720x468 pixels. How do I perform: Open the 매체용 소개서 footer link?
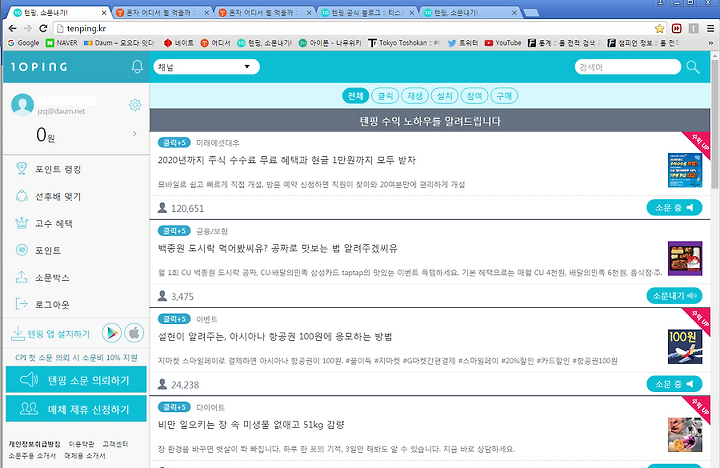(x=85, y=456)
